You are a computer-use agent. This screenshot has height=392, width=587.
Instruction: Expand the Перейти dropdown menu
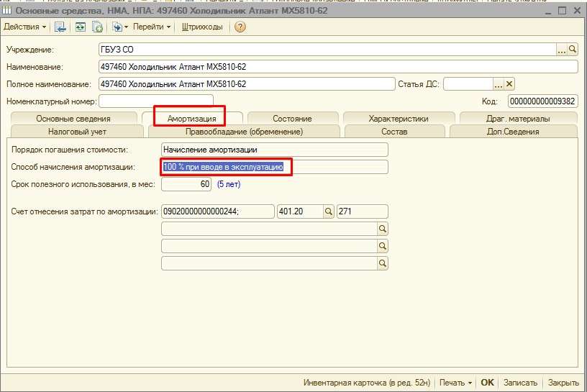(153, 27)
